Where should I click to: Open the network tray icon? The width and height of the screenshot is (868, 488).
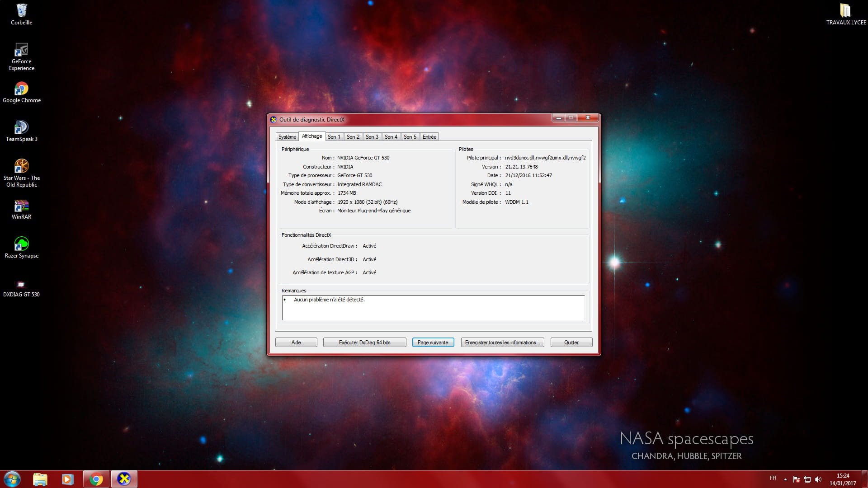[807, 479]
